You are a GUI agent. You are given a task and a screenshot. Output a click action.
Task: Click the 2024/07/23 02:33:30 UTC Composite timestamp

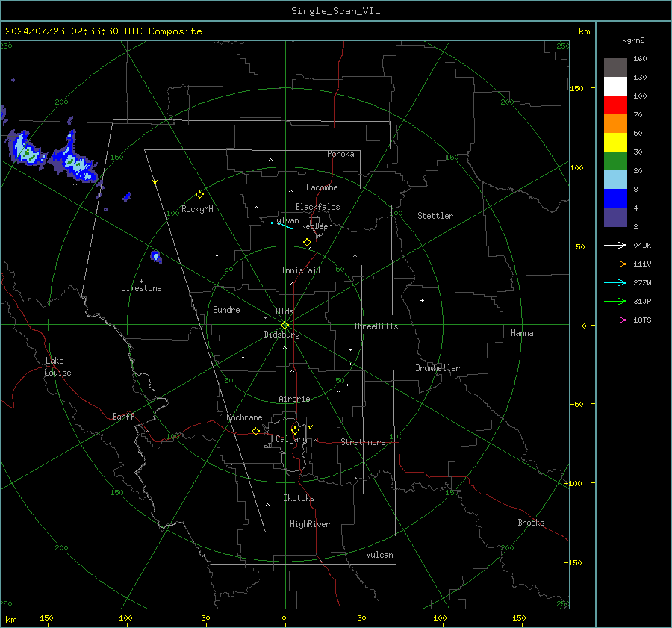(x=103, y=31)
